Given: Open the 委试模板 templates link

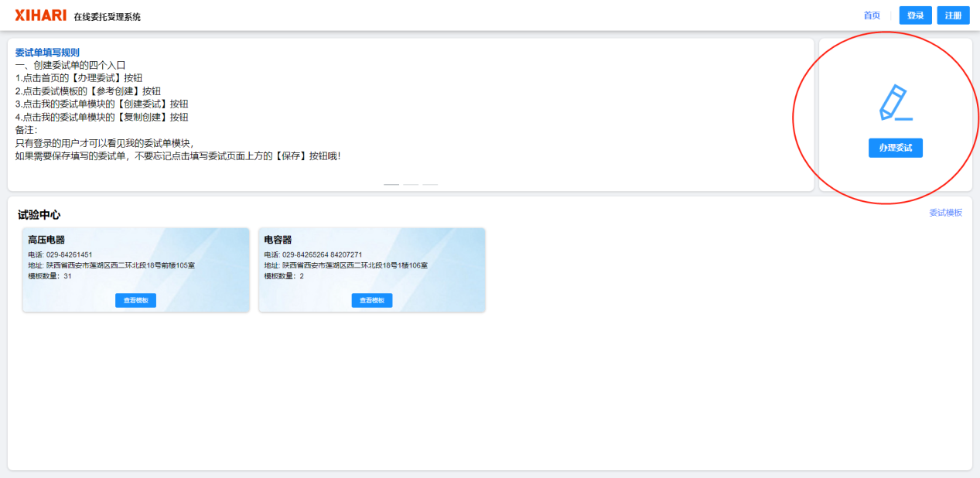Looking at the screenshot, I should 945,211.
